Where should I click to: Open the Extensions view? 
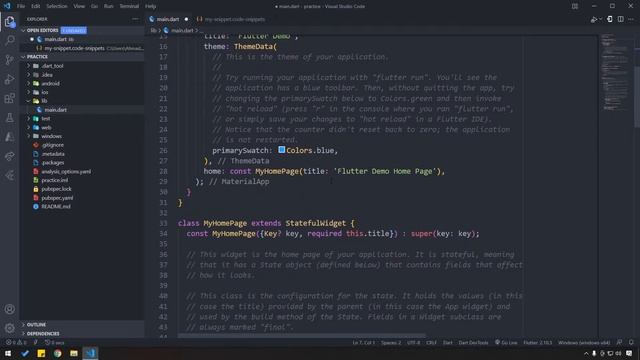(x=10, y=98)
